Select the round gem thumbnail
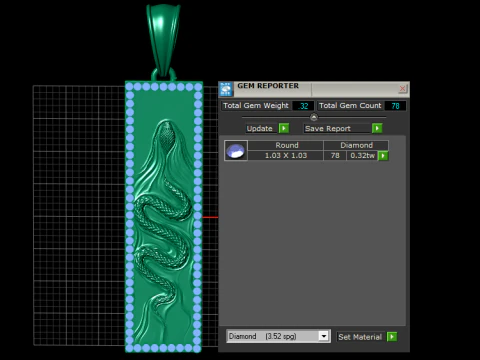Screen dimensions: 480x360 click(236, 151)
